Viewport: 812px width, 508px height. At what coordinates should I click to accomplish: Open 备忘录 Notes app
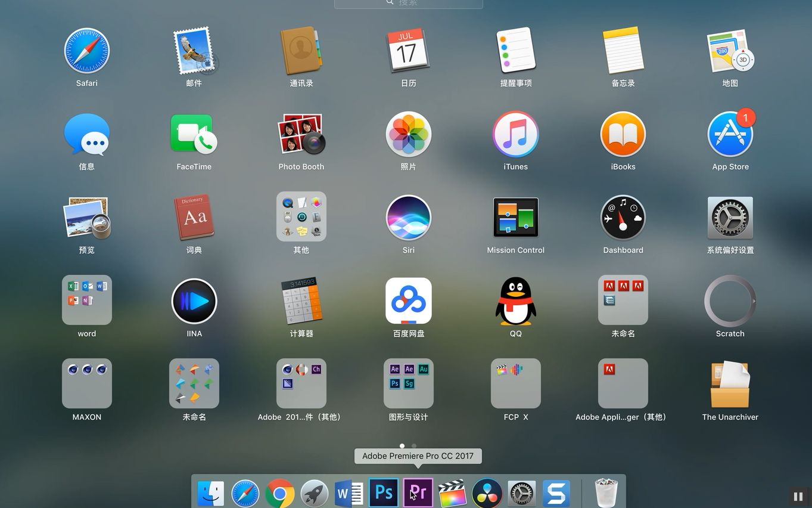pyautogui.click(x=623, y=51)
